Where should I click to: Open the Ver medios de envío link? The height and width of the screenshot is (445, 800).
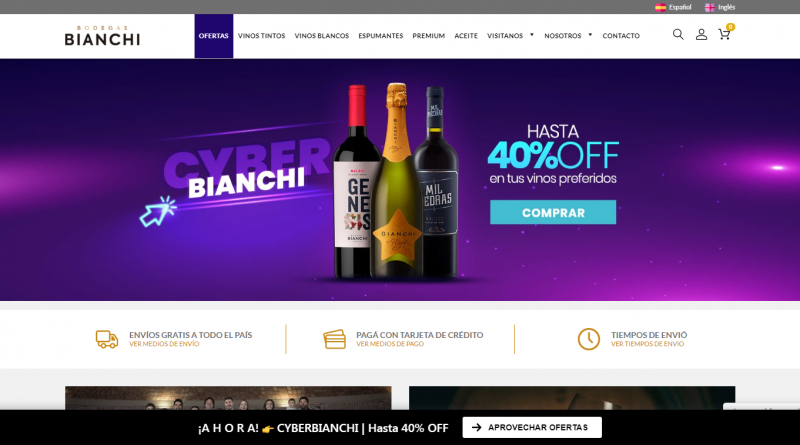tap(164, 344)
